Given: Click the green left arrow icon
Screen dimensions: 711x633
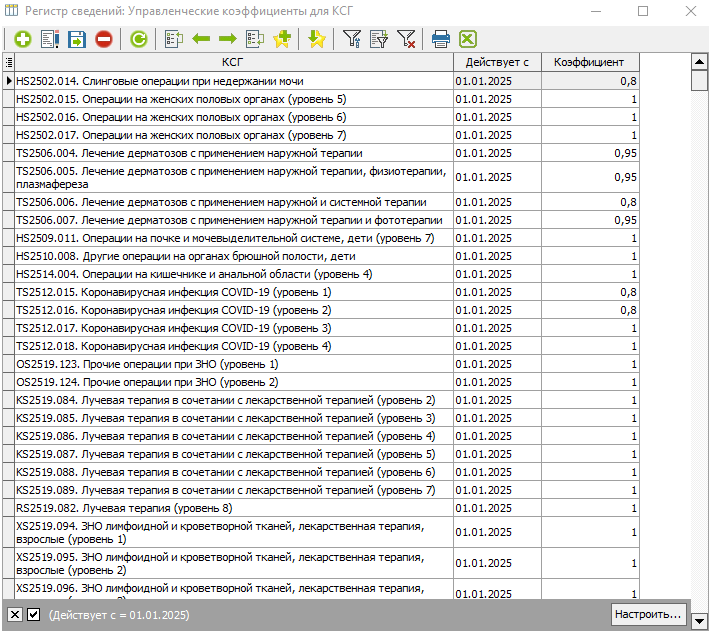Looking at the screenshot, I should point(201,40).
